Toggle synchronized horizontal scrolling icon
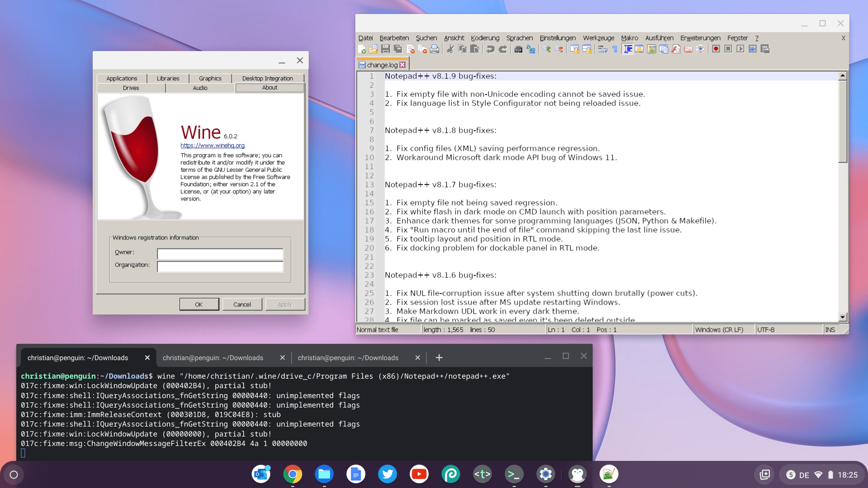This screenshot has width=868, height=488. [x=587, y=49]
